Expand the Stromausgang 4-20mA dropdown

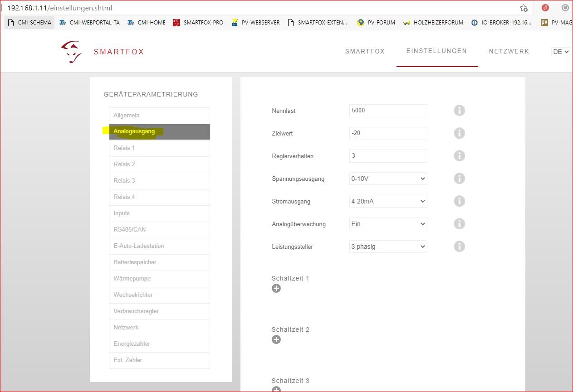[388, 201]
